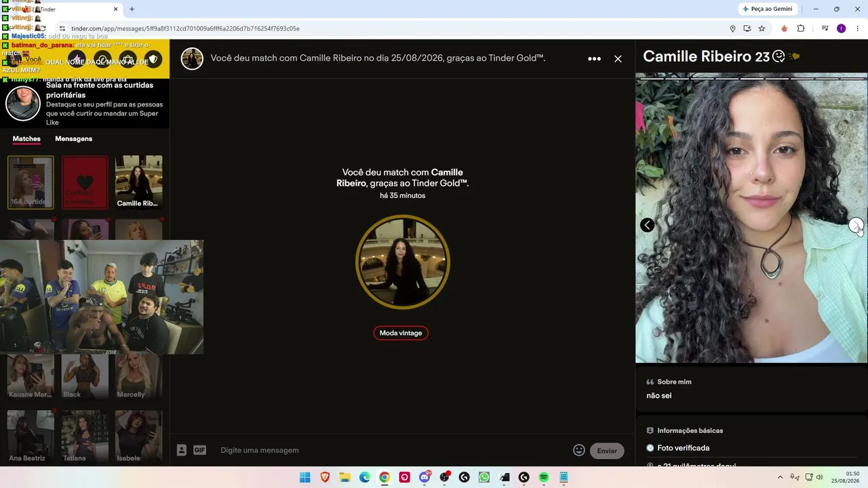Image resolution: width=868 pixels, height=488 pixels.
Task: Open the Camille Ribeiro match thumbnail
Action: 138,182
